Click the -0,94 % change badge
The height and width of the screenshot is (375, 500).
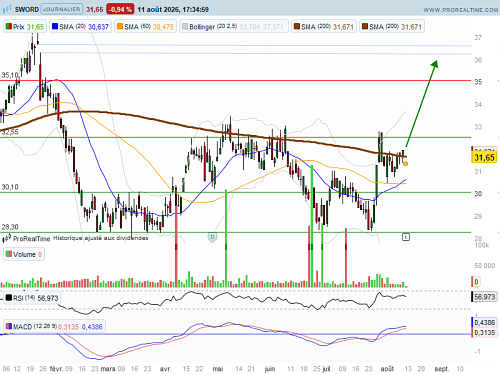point(120,9)
